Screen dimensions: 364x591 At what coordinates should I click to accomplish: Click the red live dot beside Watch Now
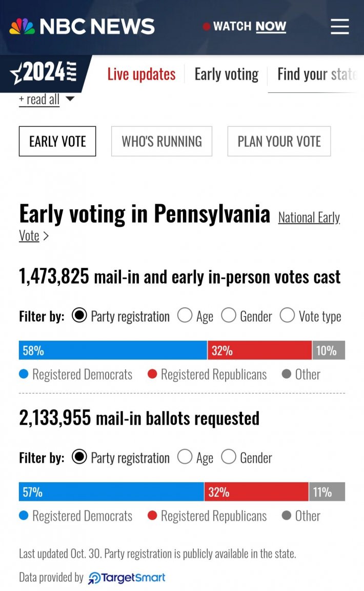(206, 26)
